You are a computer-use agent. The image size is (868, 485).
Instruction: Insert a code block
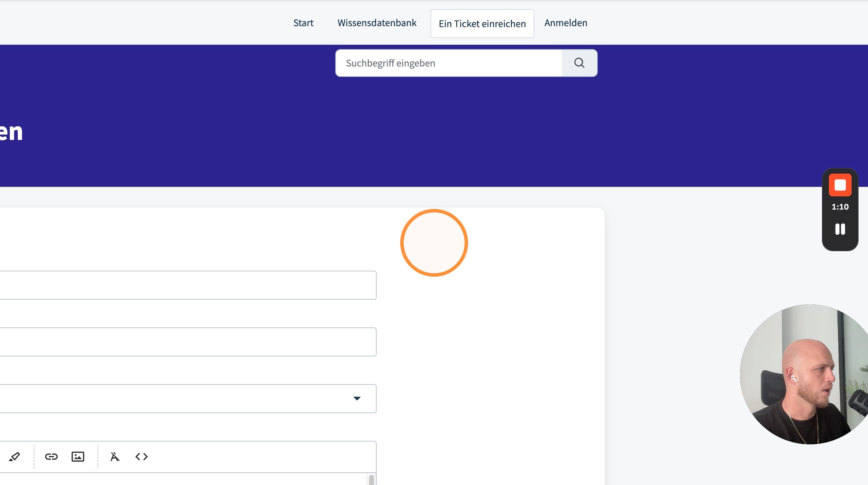(x=142, y=456)
